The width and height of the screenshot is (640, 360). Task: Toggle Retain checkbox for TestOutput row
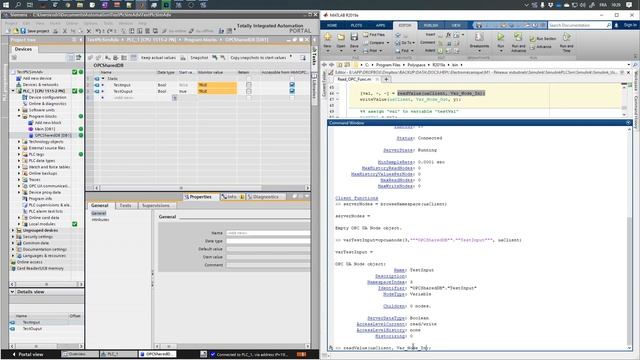[x=249, y=91]
